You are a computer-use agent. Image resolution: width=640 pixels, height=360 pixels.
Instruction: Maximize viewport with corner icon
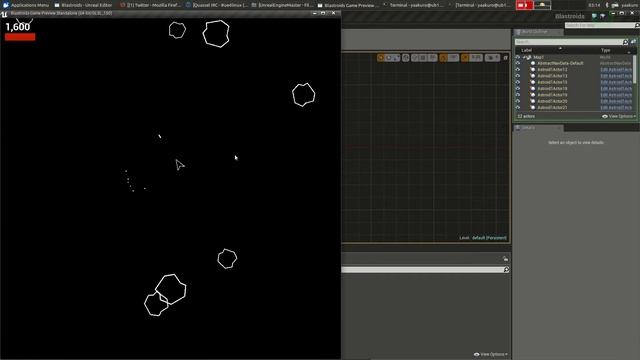pyautogui.click(x=505, y=58)
